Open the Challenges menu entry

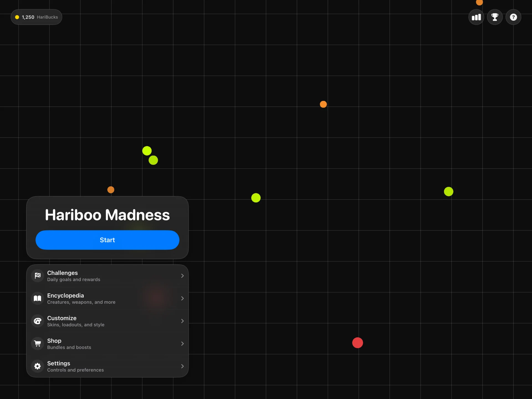[107, 276]
